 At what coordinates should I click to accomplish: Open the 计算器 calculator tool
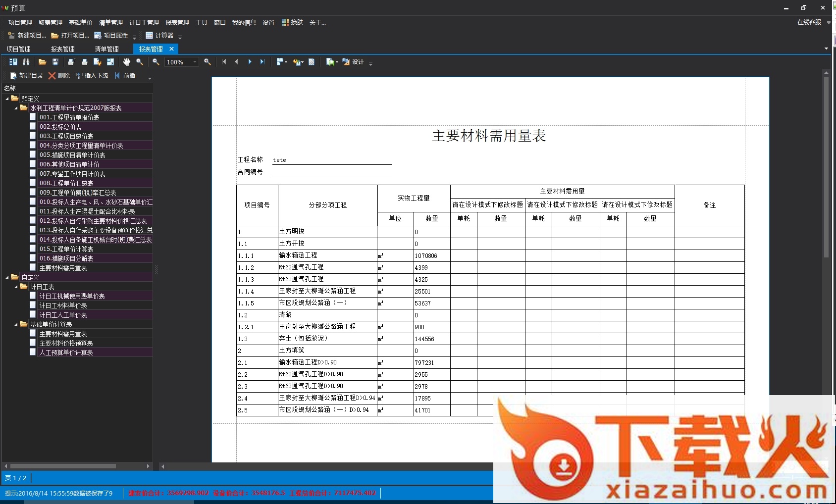159,36
